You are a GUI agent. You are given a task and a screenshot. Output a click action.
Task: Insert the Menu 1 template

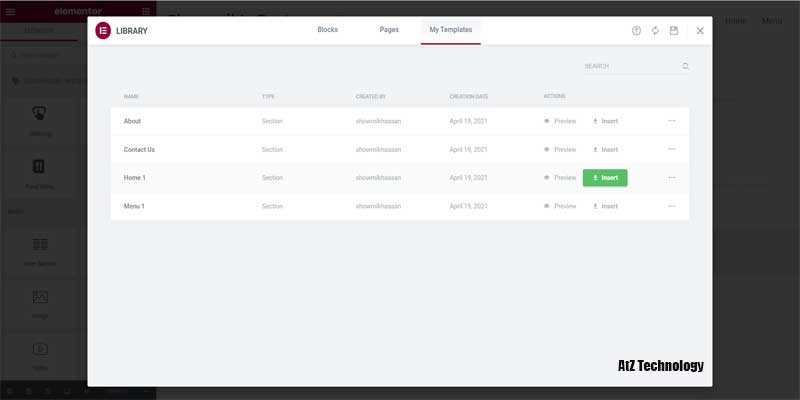[x=605, y=206]
